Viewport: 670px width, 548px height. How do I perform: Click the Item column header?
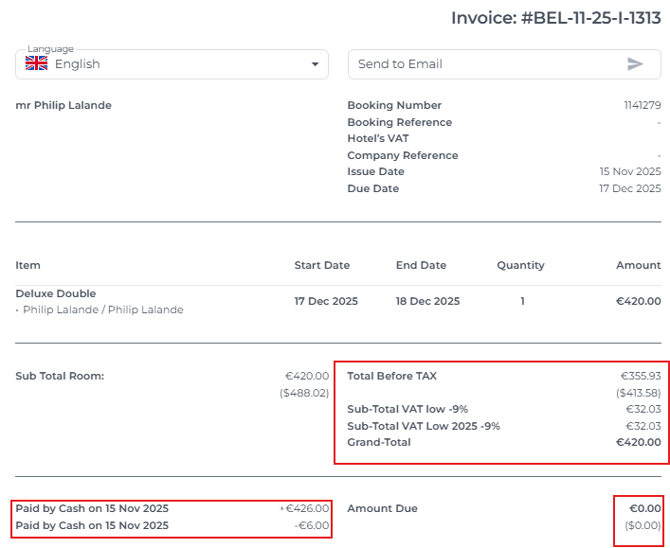coord(28,266)
